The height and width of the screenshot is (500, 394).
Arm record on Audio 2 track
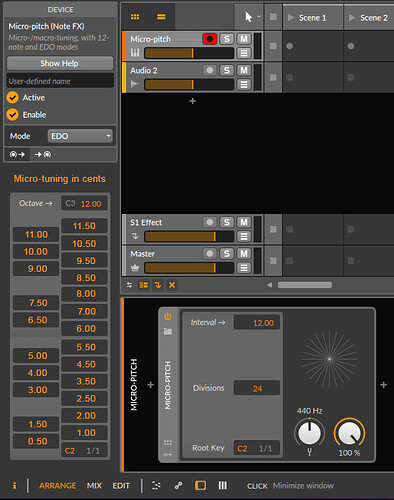210,70
